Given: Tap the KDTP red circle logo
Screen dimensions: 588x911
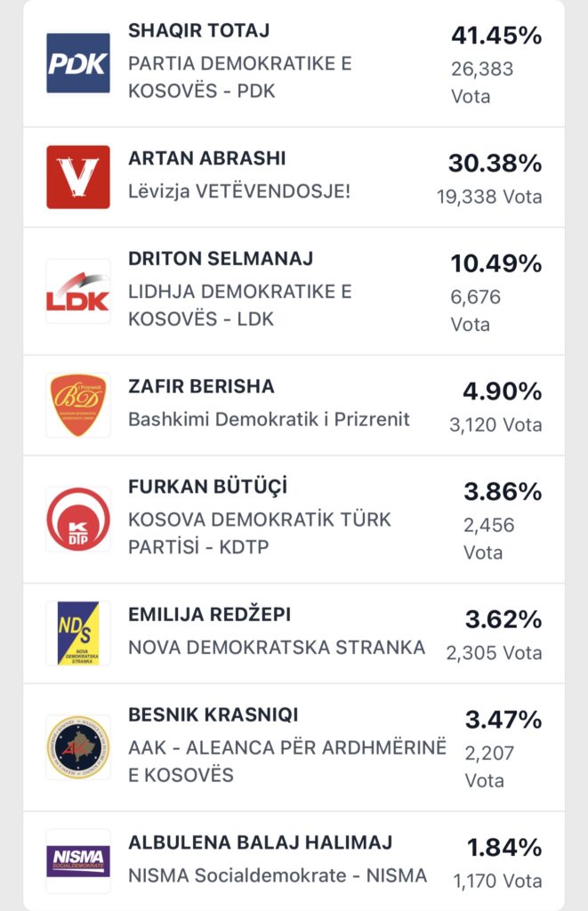Looking at the screenshot, I should click(x=78, y=519).
